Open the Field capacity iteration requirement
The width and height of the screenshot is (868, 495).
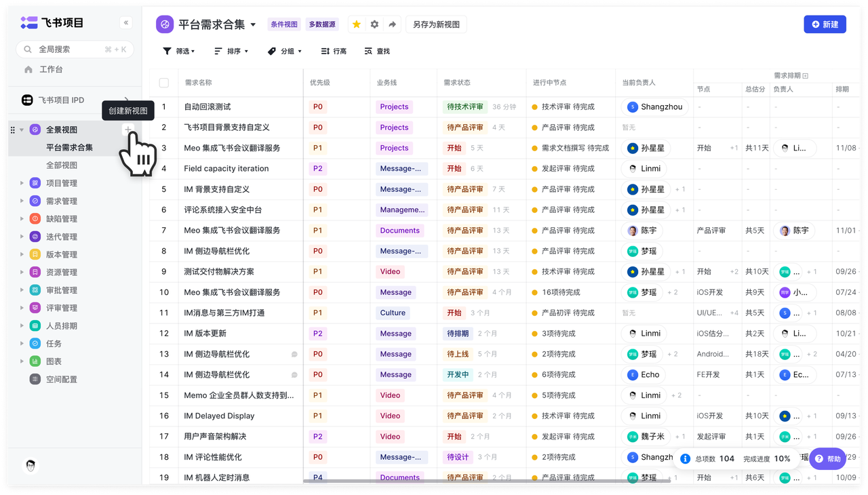click(226, 168)
